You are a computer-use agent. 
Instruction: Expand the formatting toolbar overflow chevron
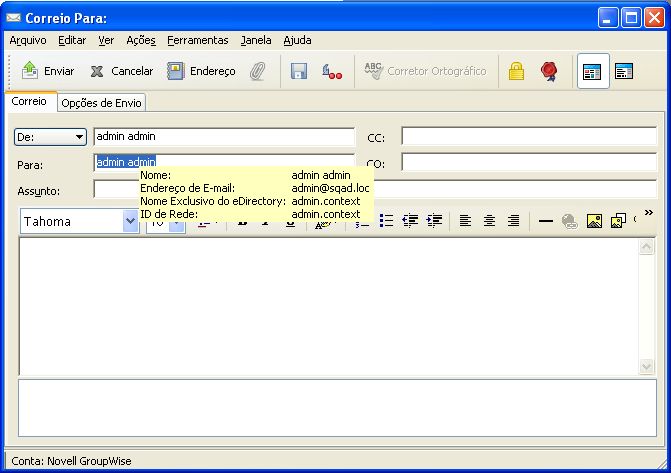click(x=649, y=213)
